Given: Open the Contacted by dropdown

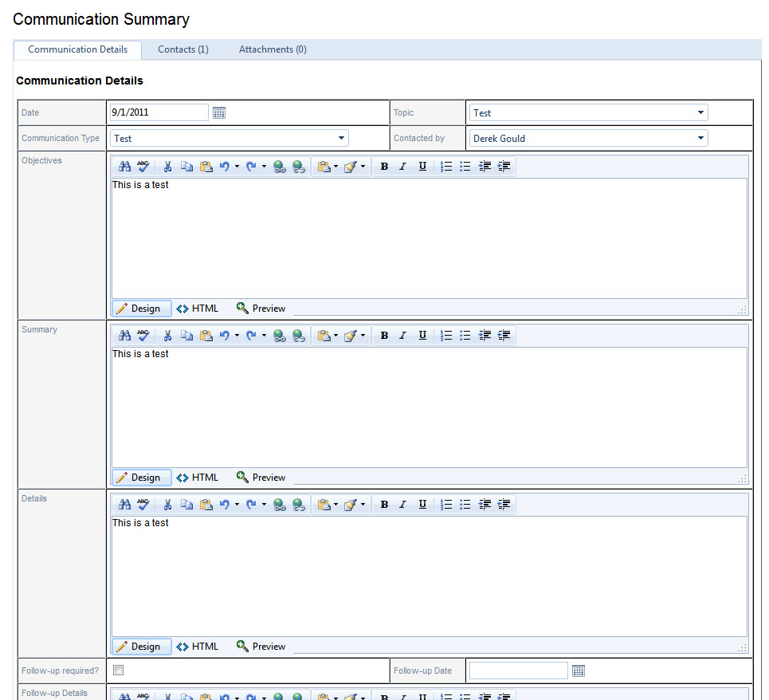Looking at the screenshot, I should [x=700, y=139].
